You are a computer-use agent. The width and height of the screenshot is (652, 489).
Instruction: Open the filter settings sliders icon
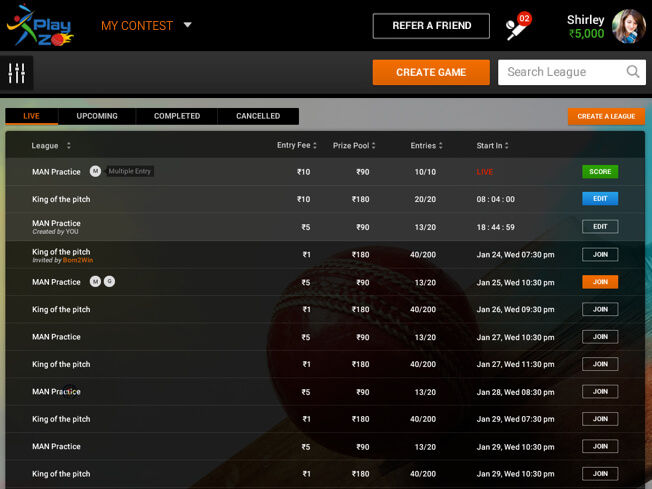[17, 73]
